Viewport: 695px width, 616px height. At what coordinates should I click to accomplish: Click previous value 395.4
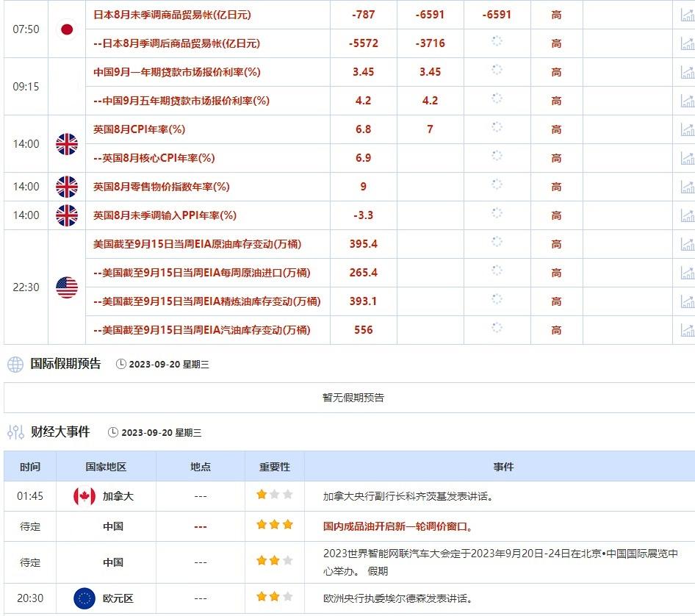point(364,244)
